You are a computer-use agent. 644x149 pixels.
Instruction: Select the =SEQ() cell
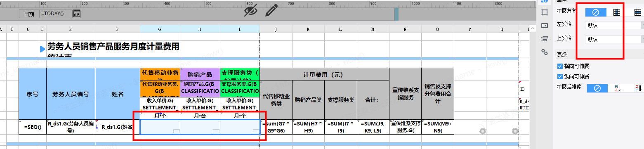click(32, 127)
